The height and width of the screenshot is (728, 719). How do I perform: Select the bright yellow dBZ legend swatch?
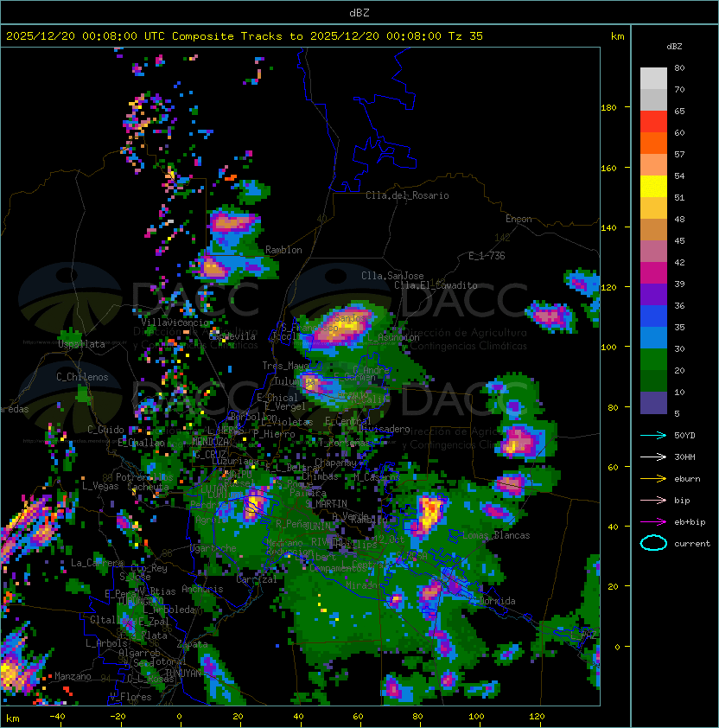[x=653, y=186]
